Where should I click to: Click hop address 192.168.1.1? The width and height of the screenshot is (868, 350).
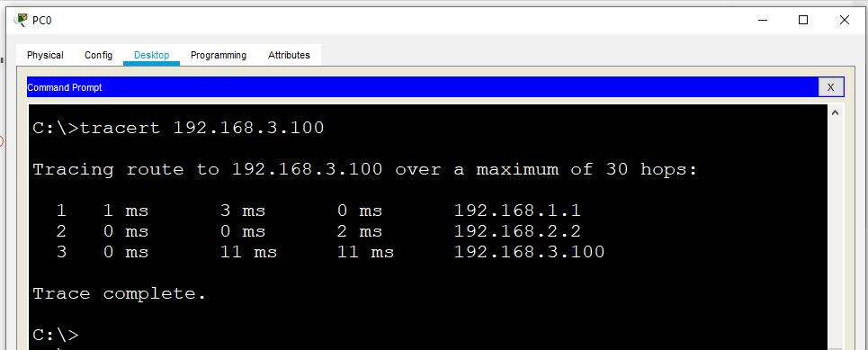pyautogui.click(x=517, y=211)
